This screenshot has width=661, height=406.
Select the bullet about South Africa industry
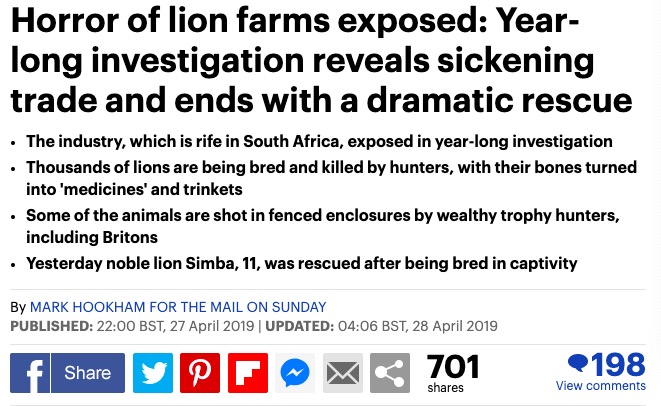pos(319,141)
